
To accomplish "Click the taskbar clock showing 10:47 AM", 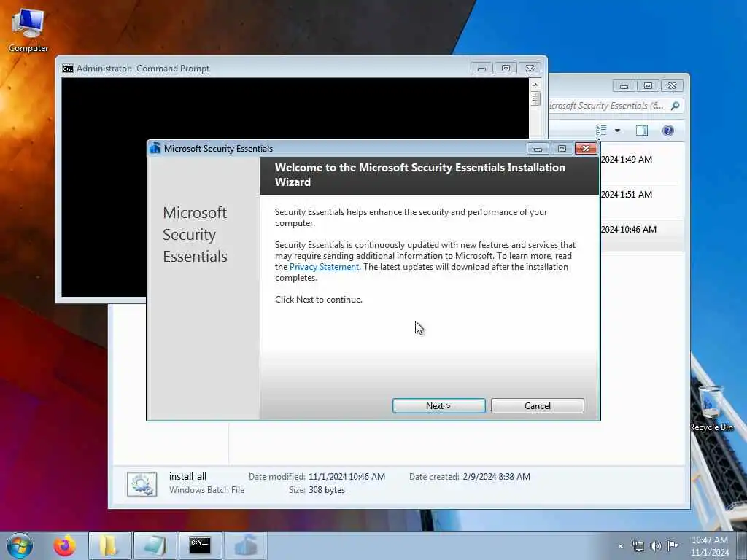I will pyautogui.click(x=709, y=546).
